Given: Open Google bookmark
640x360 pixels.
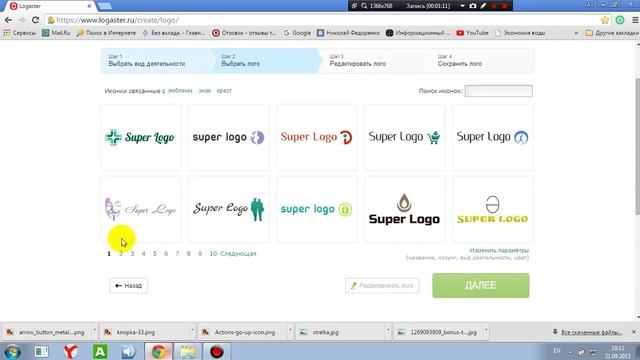Looking at the screenshot, I should coord(297,33).
